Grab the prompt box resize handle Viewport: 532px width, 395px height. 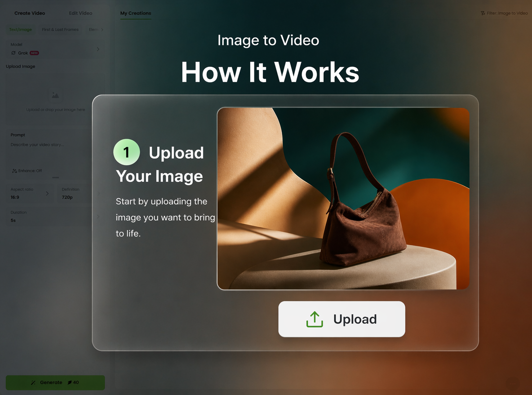coord(56,177)
